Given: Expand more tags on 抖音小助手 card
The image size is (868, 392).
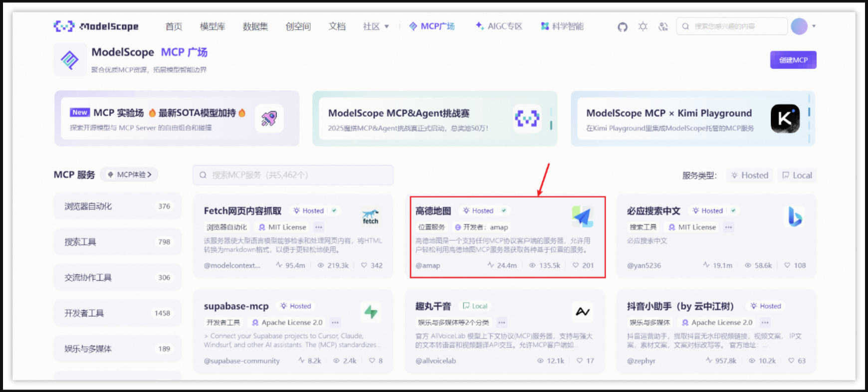Looking at the screenshot, I should [x=765, y=323].
